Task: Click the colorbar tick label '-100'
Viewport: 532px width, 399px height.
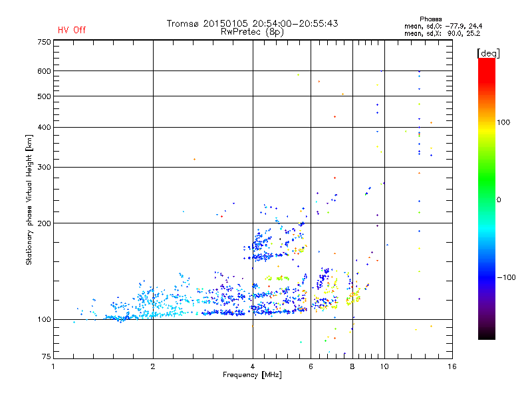Action: coord(506,277)
